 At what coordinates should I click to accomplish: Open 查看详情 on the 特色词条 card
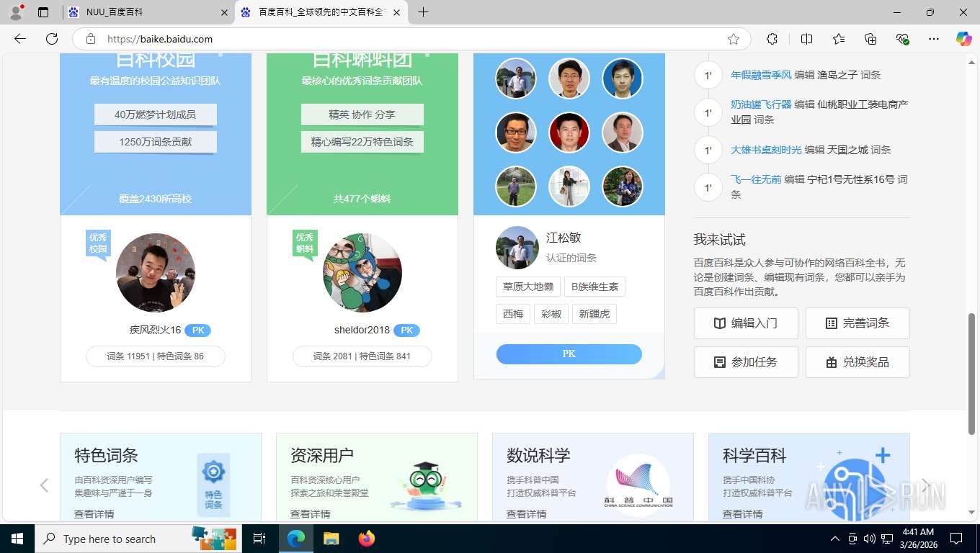pyautogui.click(x=94, y=513)
